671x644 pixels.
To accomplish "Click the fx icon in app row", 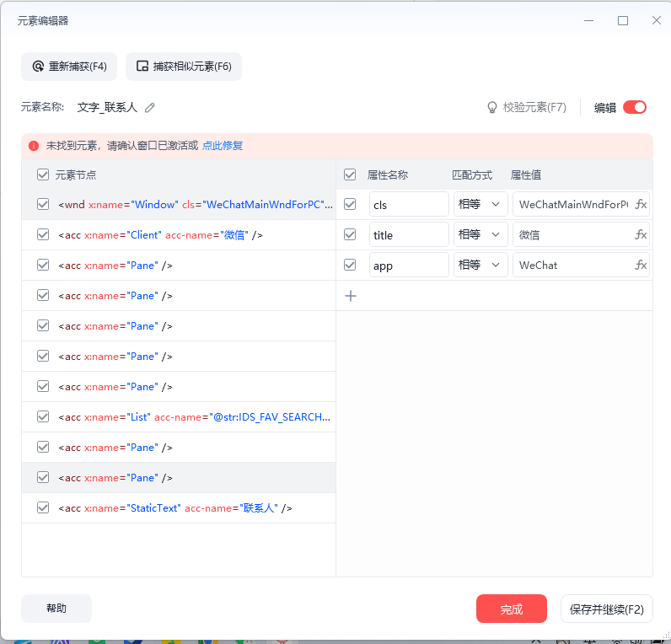I will tap(641, 265).
